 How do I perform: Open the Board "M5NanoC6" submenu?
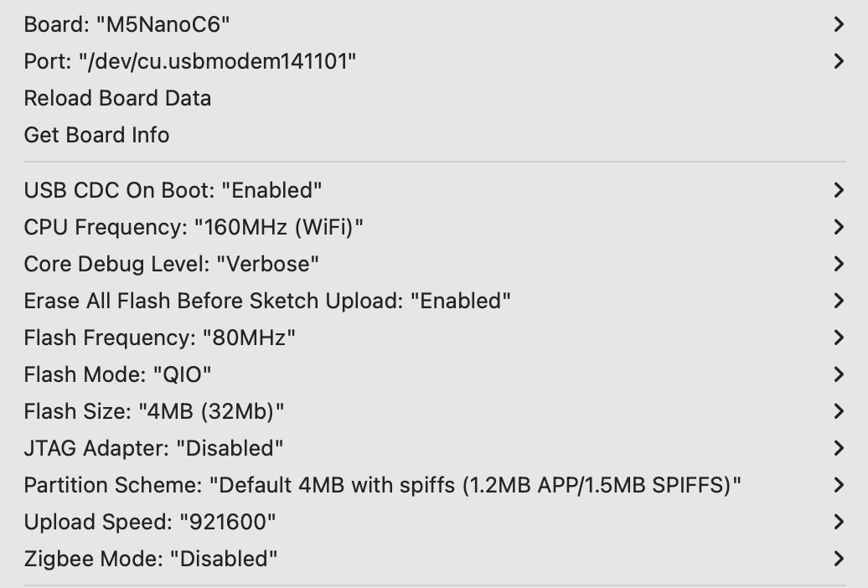point(127,24)
